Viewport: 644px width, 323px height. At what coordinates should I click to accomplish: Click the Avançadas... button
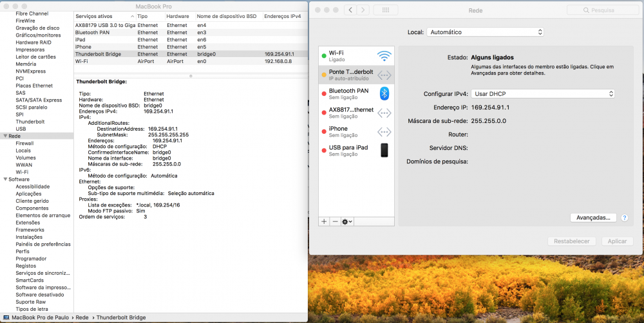click(x=593, y=217)
